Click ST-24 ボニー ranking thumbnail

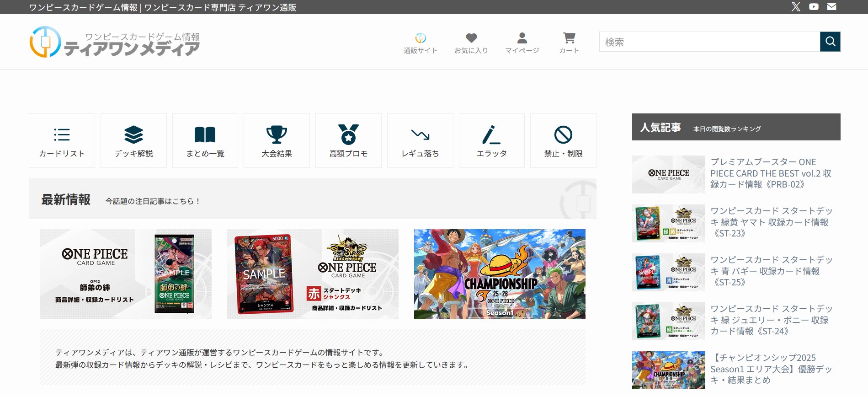[669, 321]
